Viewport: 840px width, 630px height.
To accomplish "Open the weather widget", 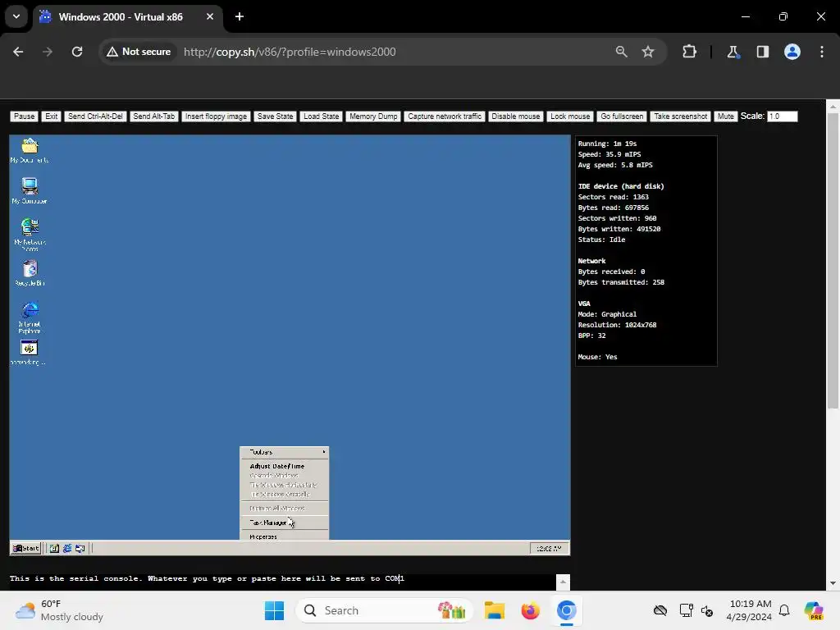I will 59,610.
